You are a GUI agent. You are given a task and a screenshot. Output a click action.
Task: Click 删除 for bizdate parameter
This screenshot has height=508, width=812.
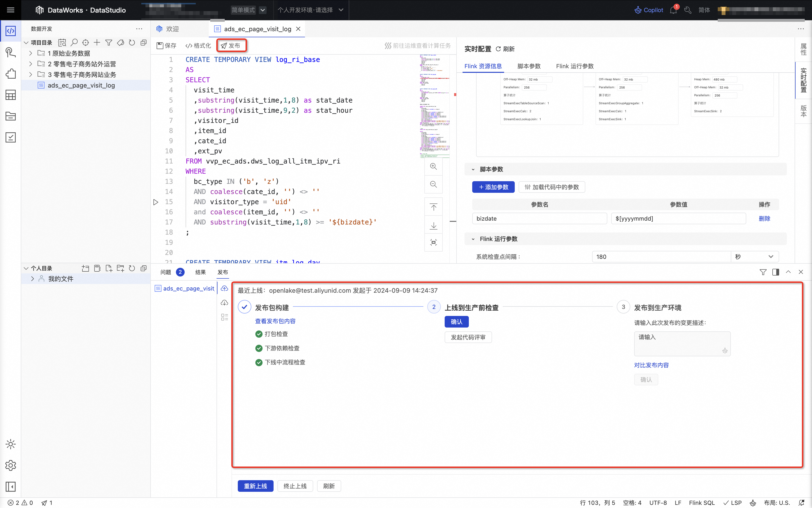764,219
